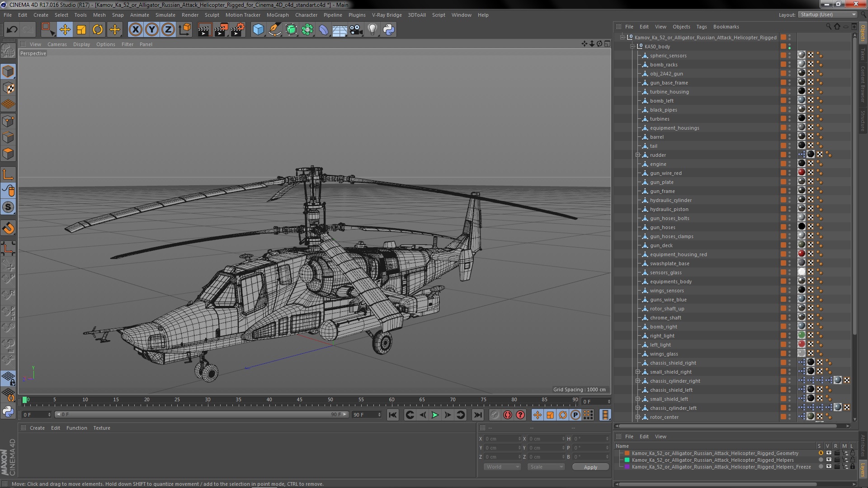
Task: Open the V-Ray Bridge menu
Action: tap(387, 15)
